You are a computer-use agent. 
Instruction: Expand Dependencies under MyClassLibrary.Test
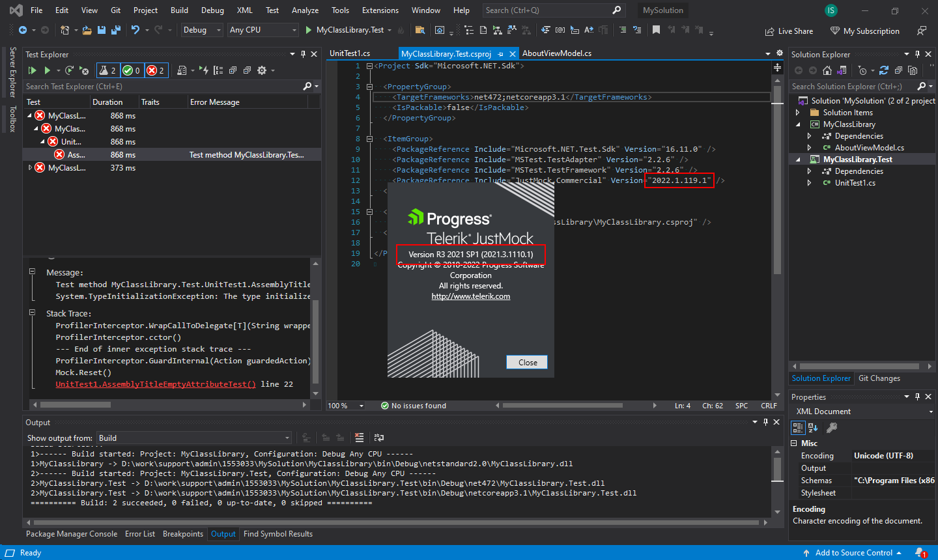pyautogui.click(x=810, y=171)
